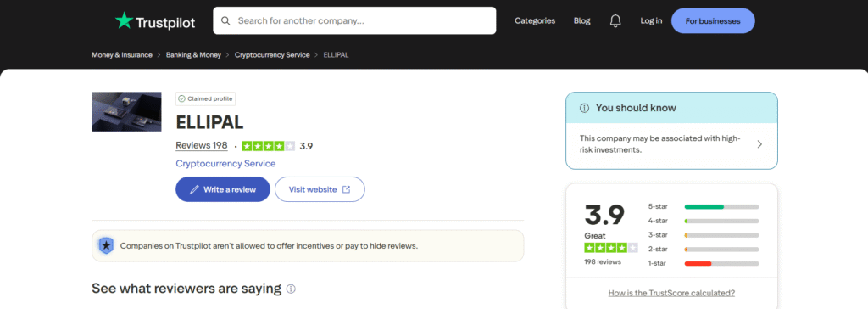Click the See what reviewers are saying heading
Image resolution: width=868 pixels, height=309 pixels.
coord(186,289)
